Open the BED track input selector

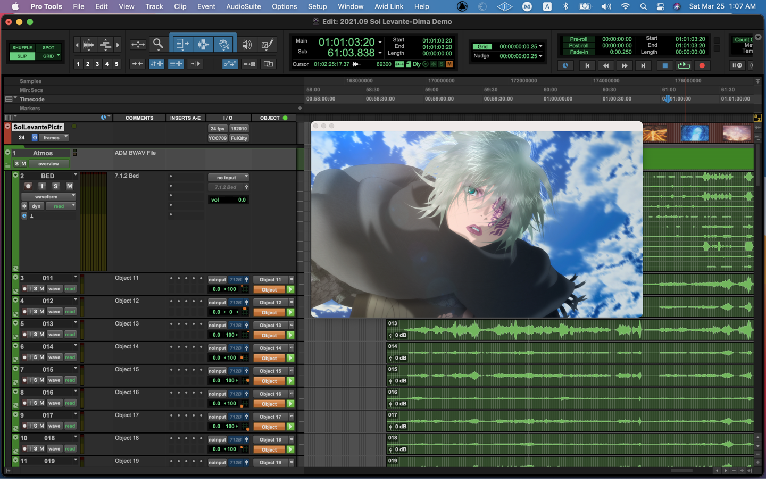click(x=228, y=177)
